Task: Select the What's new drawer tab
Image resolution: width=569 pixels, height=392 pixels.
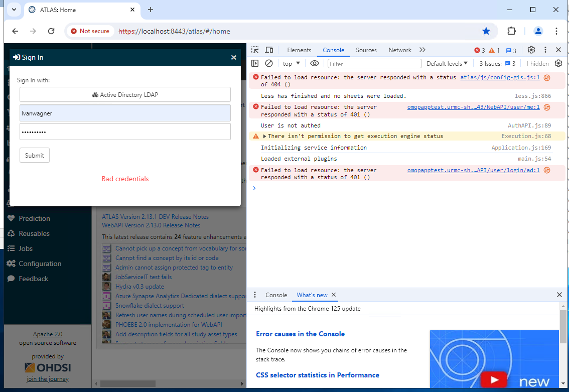Action: [312, 295]
